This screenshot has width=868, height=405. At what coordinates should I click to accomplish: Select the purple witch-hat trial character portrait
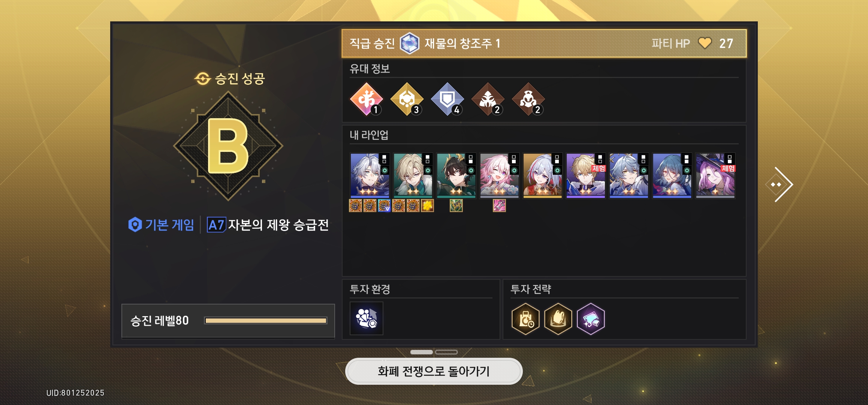pyautogui.click(x=715, y=175)
